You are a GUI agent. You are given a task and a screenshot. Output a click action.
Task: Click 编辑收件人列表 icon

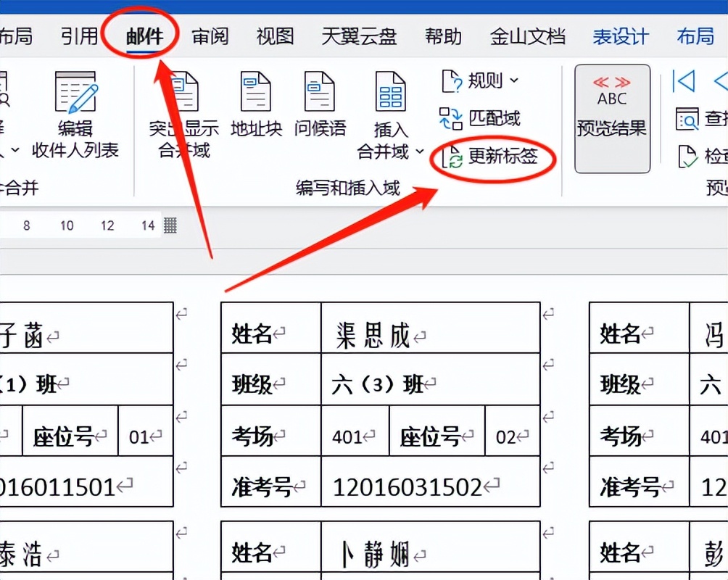point(75,92)
